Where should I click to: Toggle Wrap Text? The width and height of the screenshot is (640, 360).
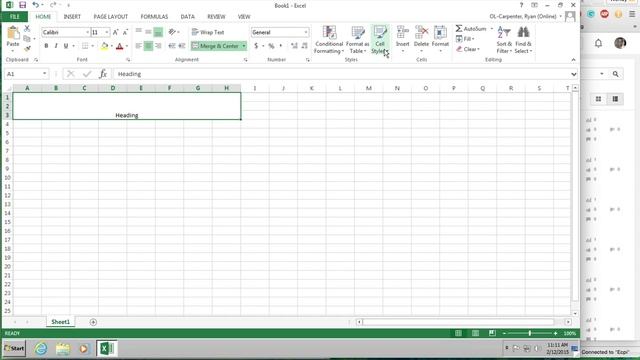point(208,32)
